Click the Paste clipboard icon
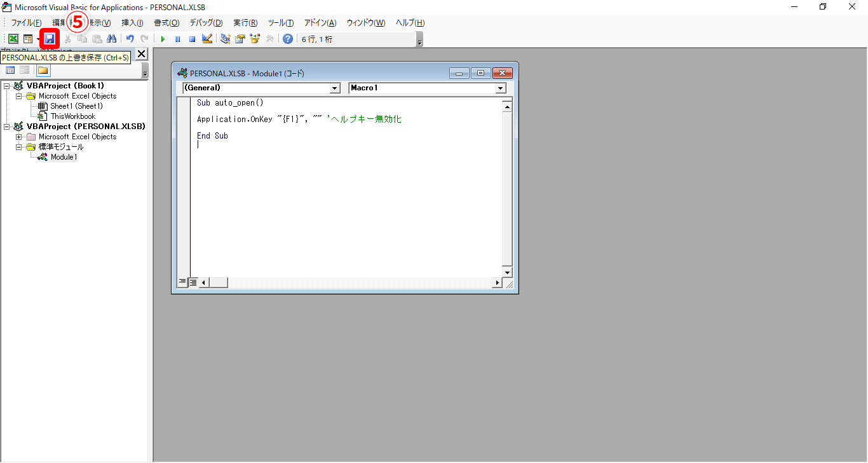Viewport: 868px width, 463px height. pos(97,39)
